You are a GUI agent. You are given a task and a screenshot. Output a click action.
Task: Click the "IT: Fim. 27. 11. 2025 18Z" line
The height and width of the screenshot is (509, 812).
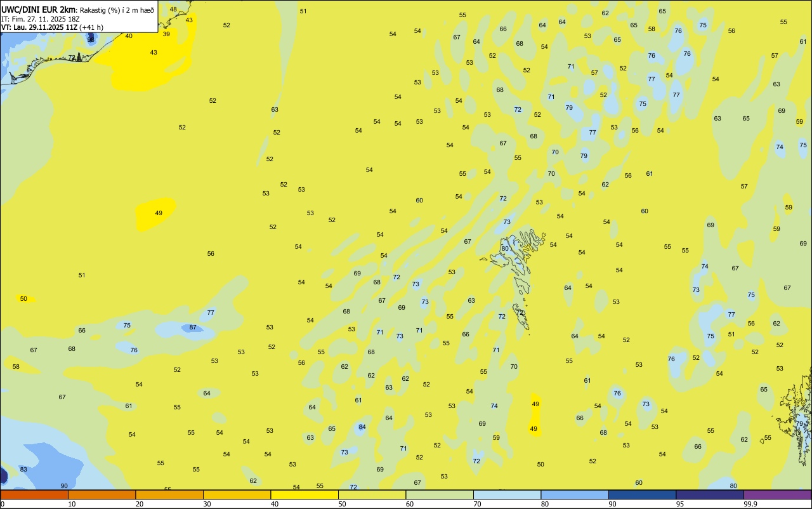(x=41, y=18)
